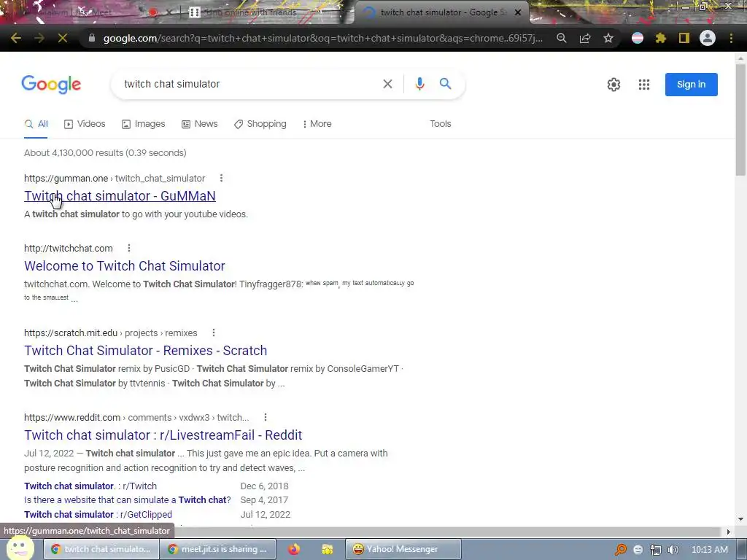Viewport: 747px width, 560px height.
Task: Open the yellow taskbar icon beside Firefox
Action: (x=328, y=550)
